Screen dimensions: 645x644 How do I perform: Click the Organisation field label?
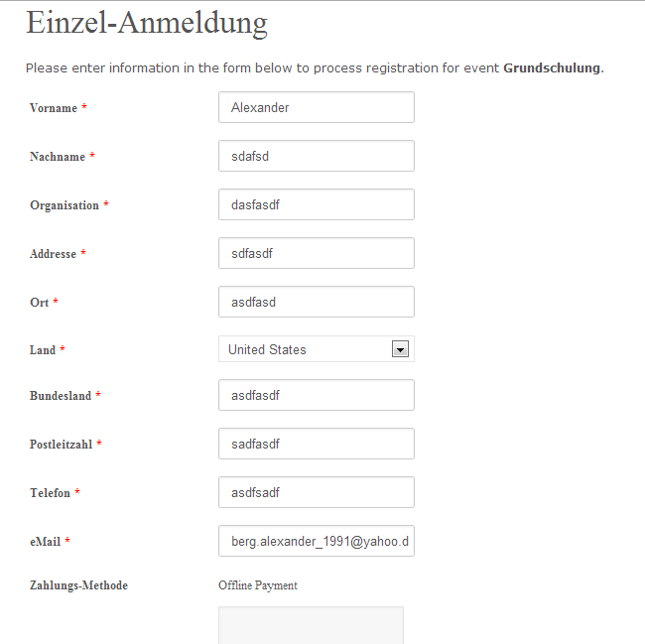click(x=64, y=205)
